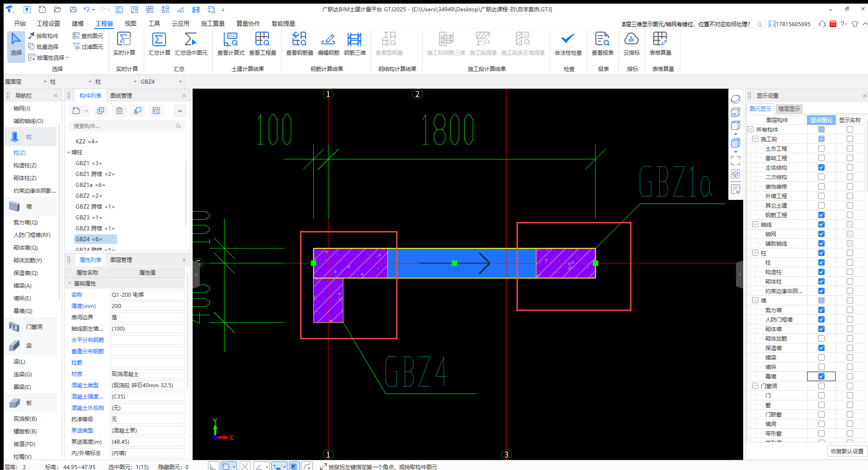Collapse 基础属性 property group
This screenshot has height=470, width=868.
click(70, 284)
